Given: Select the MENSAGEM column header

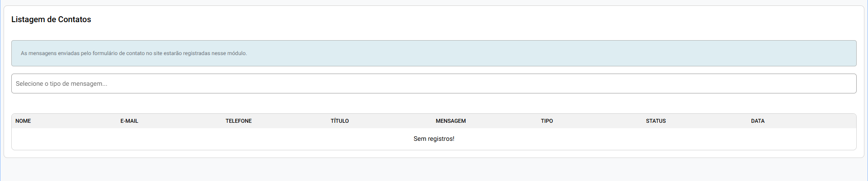Looking at the screenshot, I should click(451, 121).
